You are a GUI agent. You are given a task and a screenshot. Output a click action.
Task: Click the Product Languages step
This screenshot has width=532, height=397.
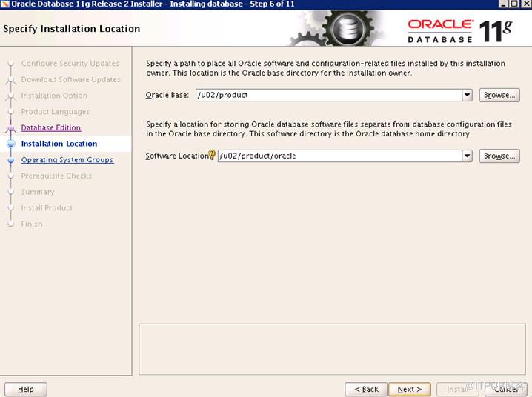56,112
